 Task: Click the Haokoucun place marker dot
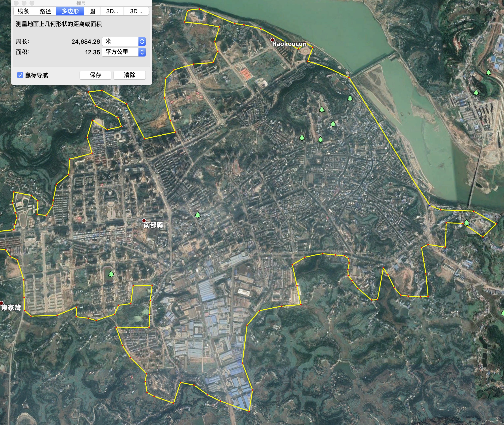272,40
